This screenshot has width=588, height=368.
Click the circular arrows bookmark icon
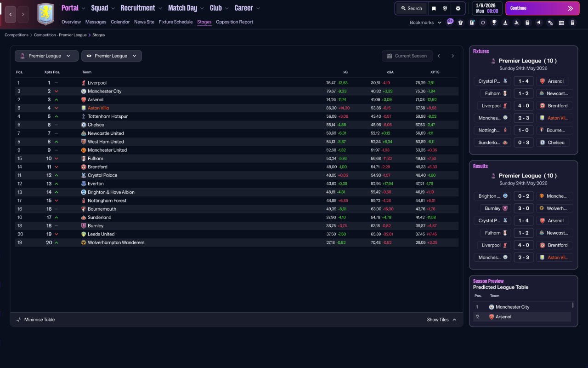point(483,23)
